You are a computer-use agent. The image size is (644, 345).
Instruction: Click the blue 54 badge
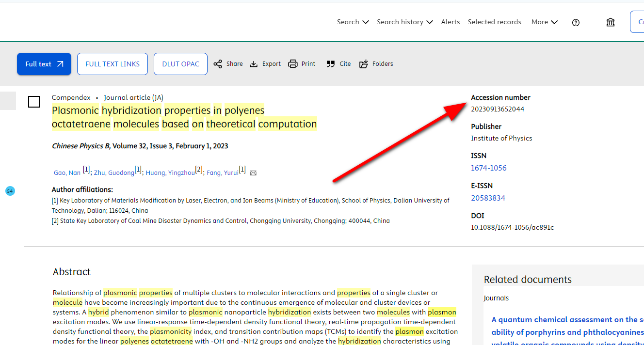pyautogui.click(x=10, y=191)
